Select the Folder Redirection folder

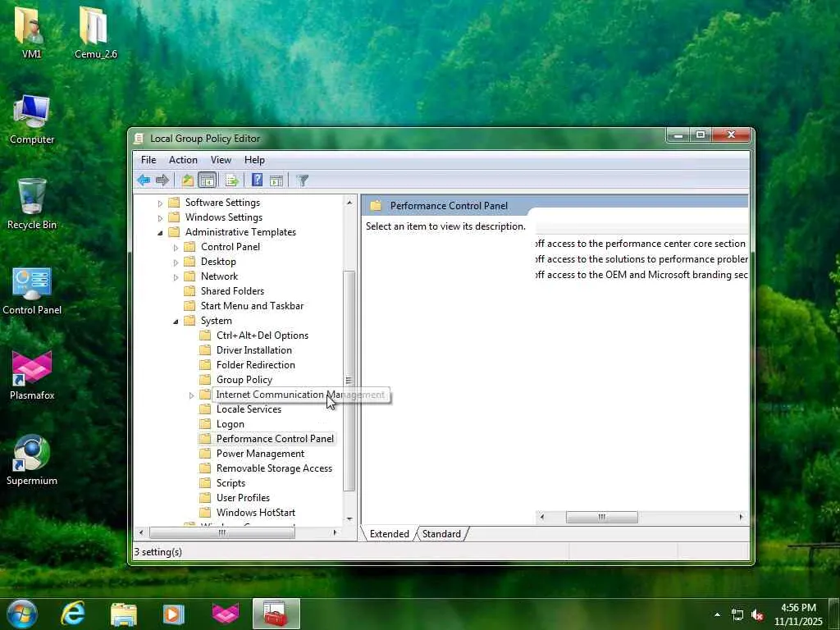point(256,365)
